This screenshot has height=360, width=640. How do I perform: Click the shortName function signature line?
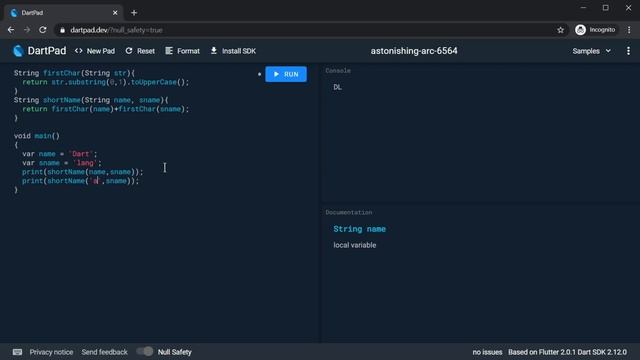[x=91, y=100]
